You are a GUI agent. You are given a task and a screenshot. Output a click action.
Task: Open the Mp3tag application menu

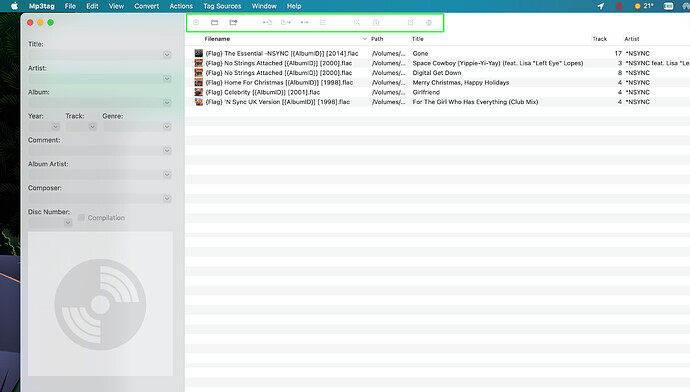[x=41, y=6]
